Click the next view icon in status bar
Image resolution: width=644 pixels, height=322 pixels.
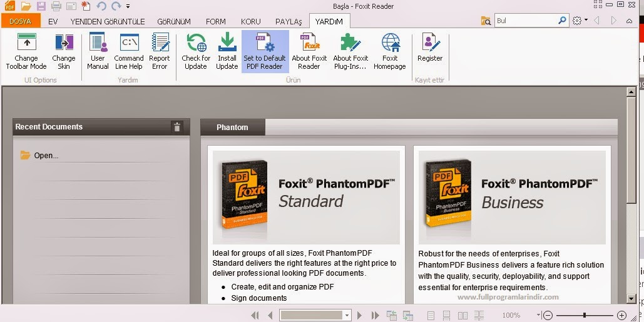pos(408,315)
